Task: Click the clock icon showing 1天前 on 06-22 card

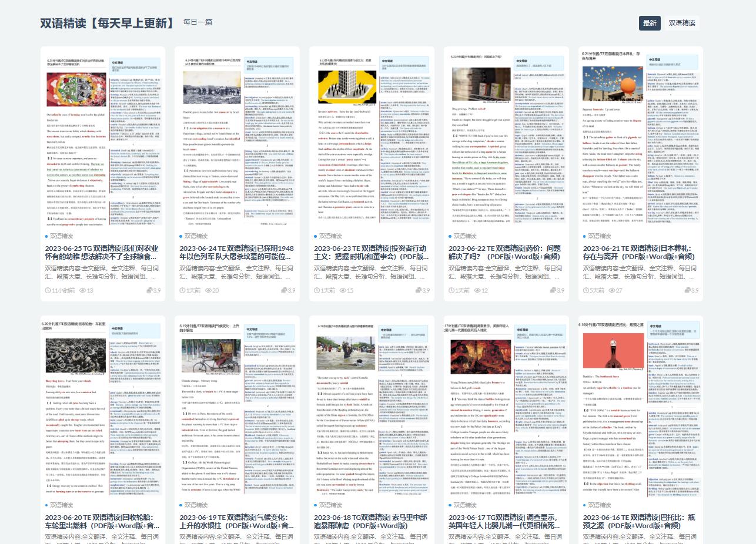Action: [x=451, y=289]
